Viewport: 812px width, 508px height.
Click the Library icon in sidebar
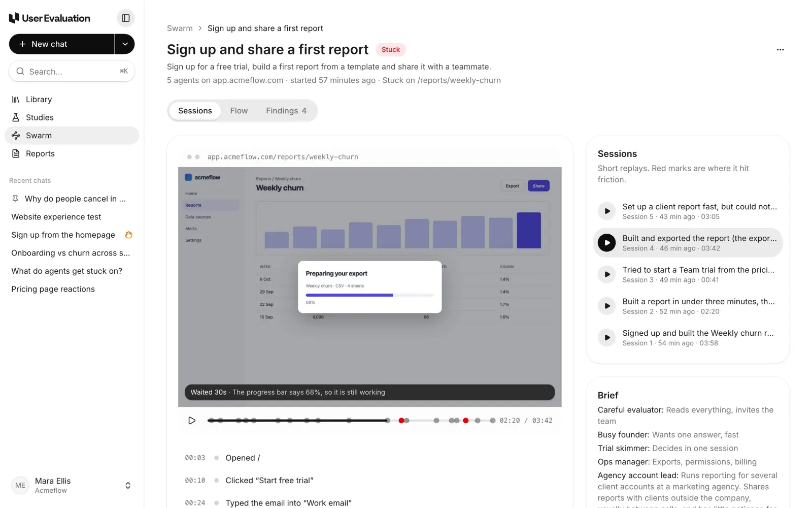[x=16, y=100]
